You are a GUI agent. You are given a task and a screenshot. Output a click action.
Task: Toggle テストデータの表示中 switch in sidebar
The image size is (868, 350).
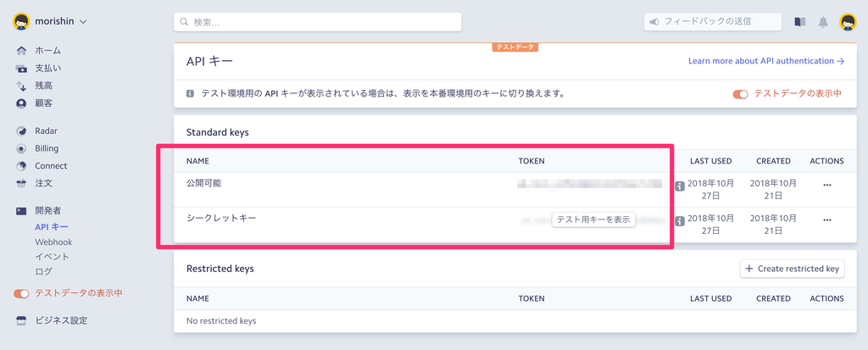click(21, 293)
